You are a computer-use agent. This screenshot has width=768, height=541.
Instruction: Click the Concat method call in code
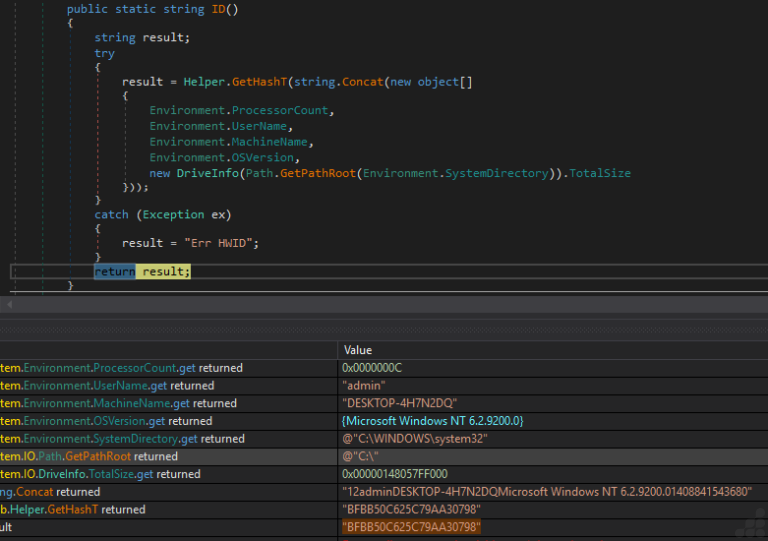[x=362, y=82]
